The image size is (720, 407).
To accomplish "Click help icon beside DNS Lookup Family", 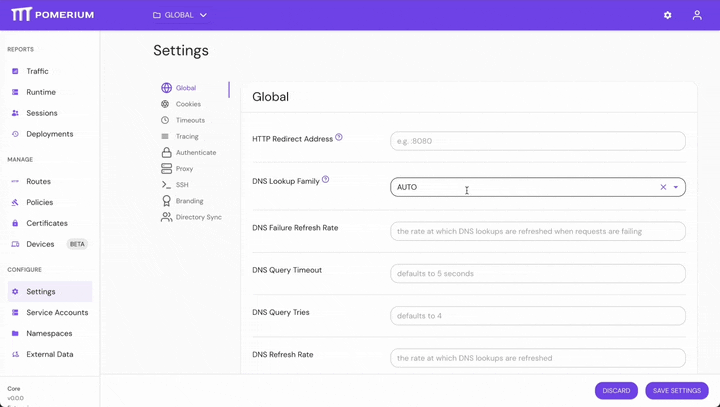I will coord(326,180).
